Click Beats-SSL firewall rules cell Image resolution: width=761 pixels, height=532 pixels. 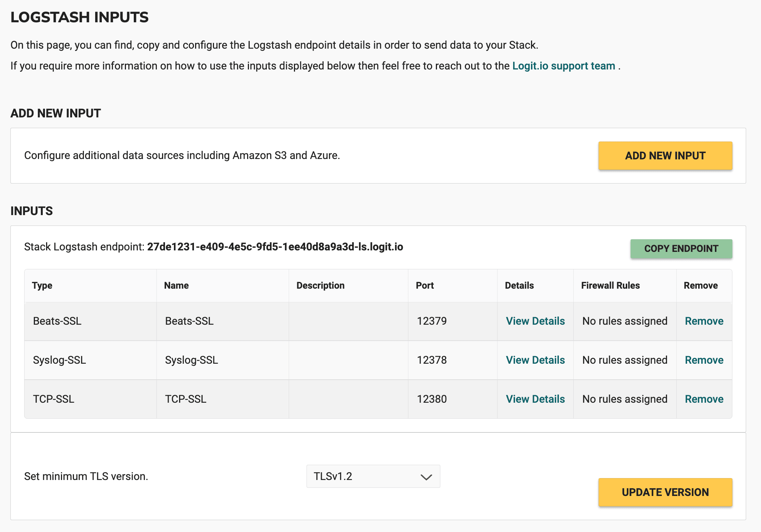625,321
